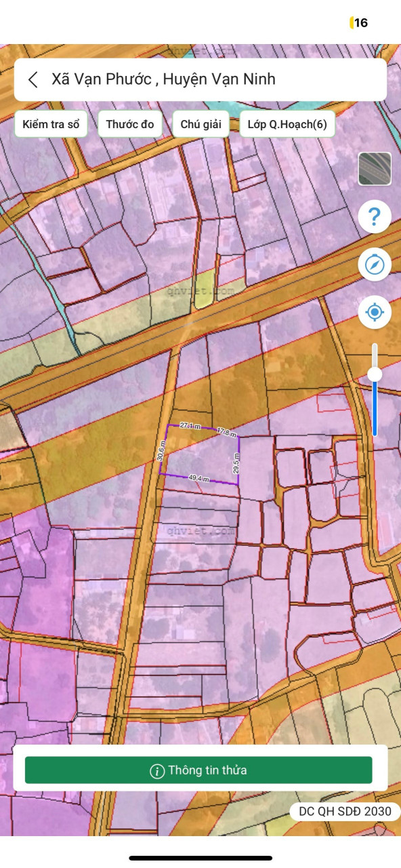Show the Chú giải legend
The image size is (401, 868).
click(x=200, y=124)
